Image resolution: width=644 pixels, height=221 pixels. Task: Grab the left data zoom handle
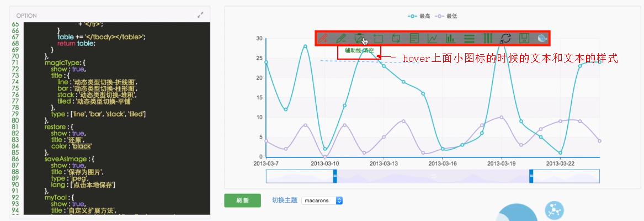pos(335,176)
